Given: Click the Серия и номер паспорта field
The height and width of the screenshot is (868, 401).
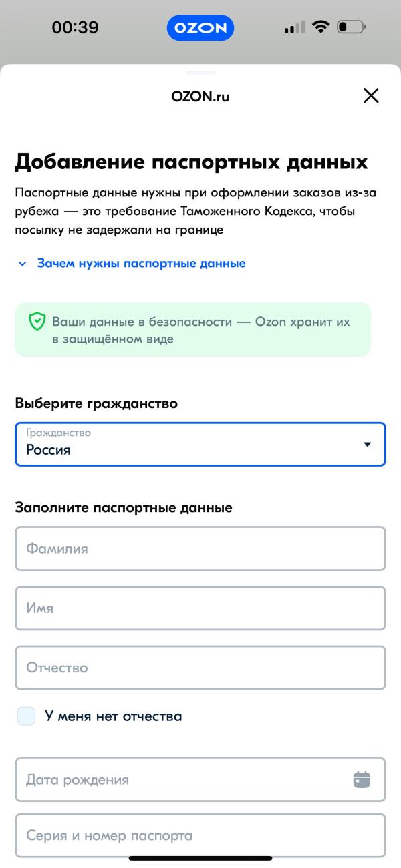Looking at the screenshot, I should tap(200, 835).
